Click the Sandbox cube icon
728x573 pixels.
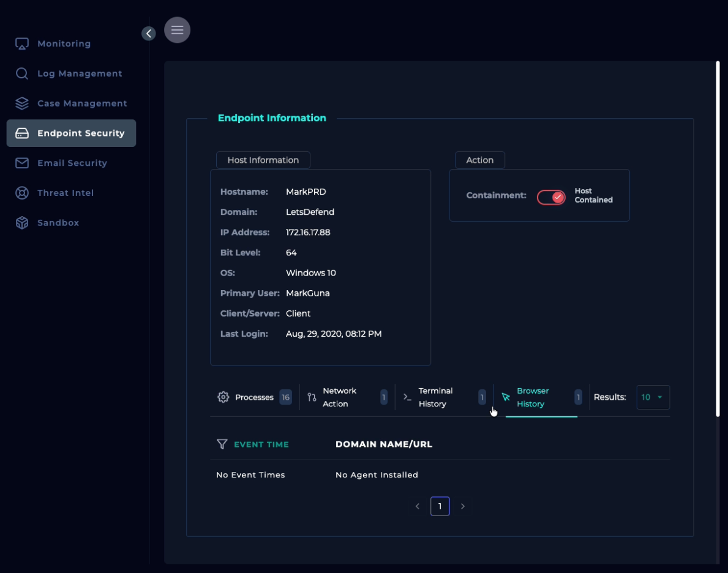point(22,223)
